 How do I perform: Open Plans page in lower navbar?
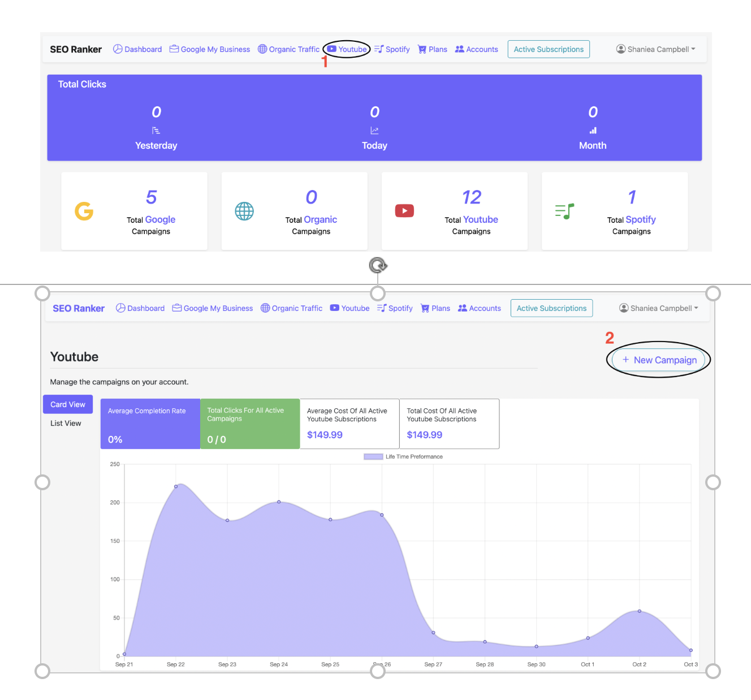point(435,308)
